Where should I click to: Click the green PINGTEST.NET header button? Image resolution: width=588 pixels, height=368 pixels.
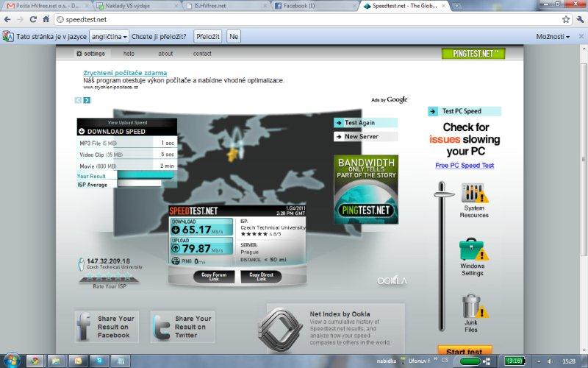(473, 54)
